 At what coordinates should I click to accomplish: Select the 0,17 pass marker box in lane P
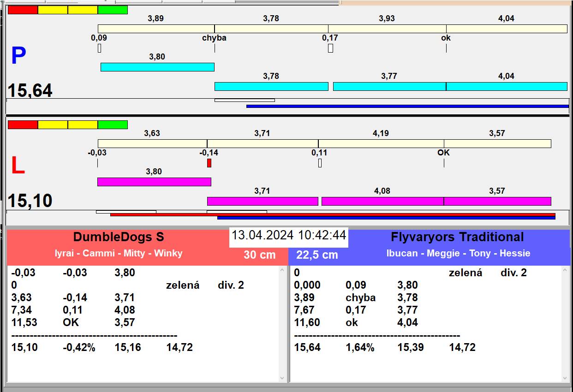330,48
